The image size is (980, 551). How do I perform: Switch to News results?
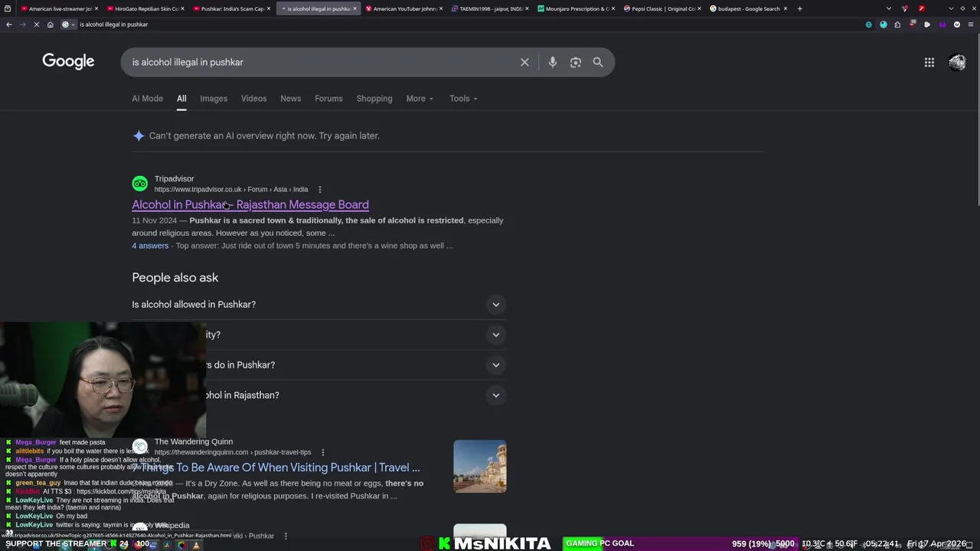290,99
